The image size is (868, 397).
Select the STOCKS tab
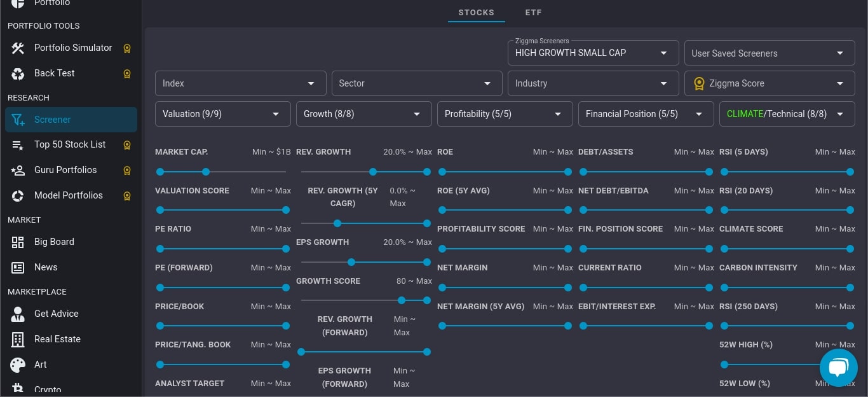click(476, 12)
